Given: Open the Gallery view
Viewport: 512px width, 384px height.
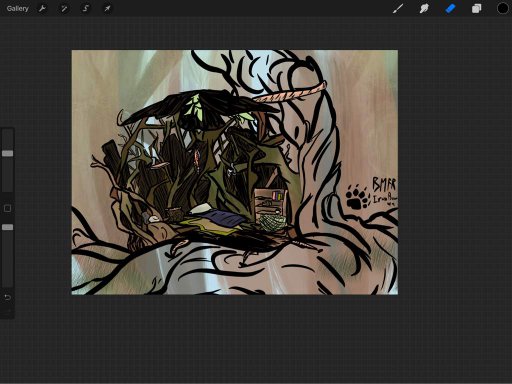Looking at the screenshot, I should click(x=18, y=8).
